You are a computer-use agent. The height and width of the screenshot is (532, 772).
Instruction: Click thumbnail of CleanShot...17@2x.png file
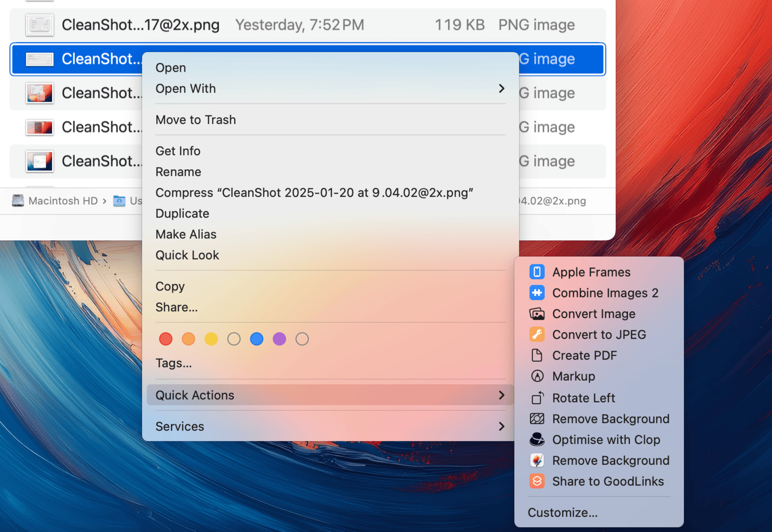pyautogui.click(x=39, y=25)
